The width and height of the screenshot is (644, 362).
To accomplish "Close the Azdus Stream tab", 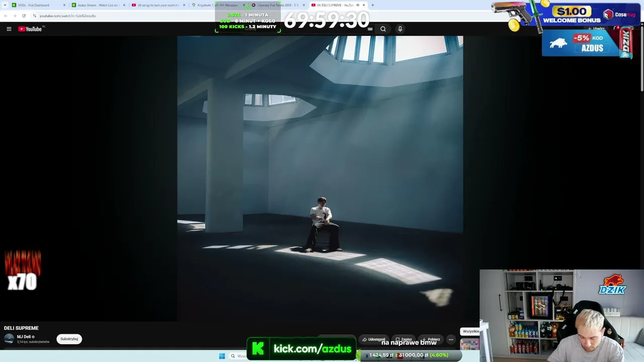I will 124,5.
